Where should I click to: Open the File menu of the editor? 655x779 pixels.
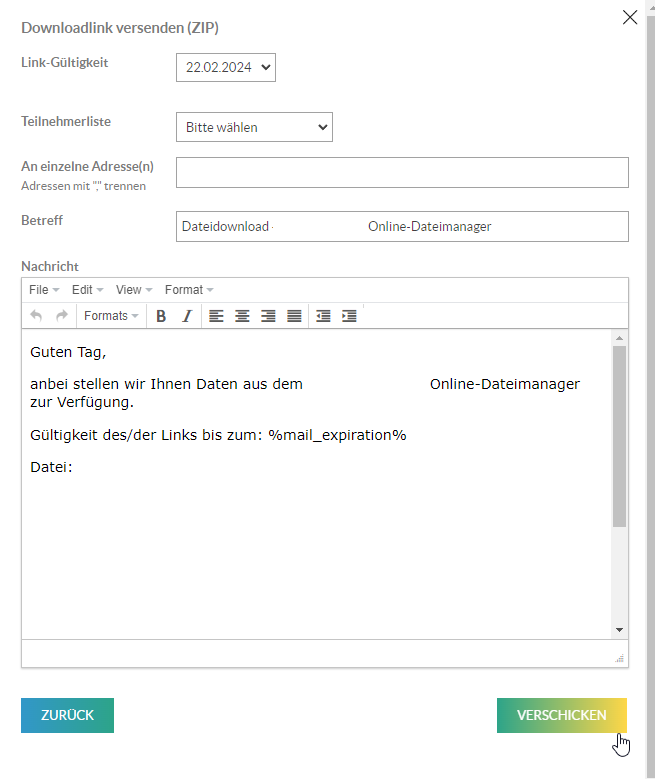coord(44,290)
